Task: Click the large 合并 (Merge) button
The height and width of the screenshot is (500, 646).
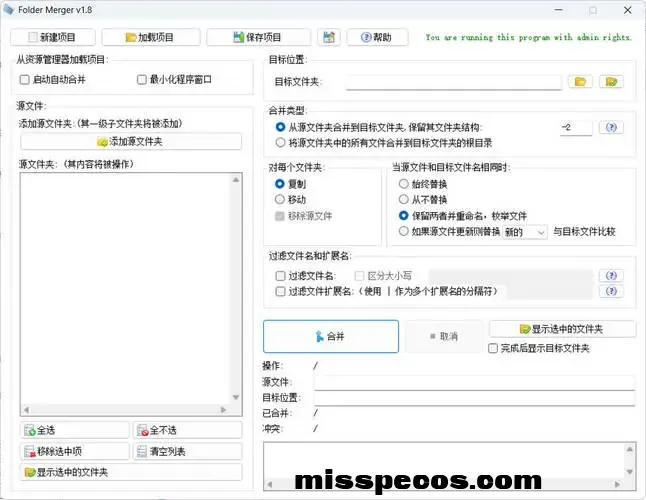Action: point(331,336)
